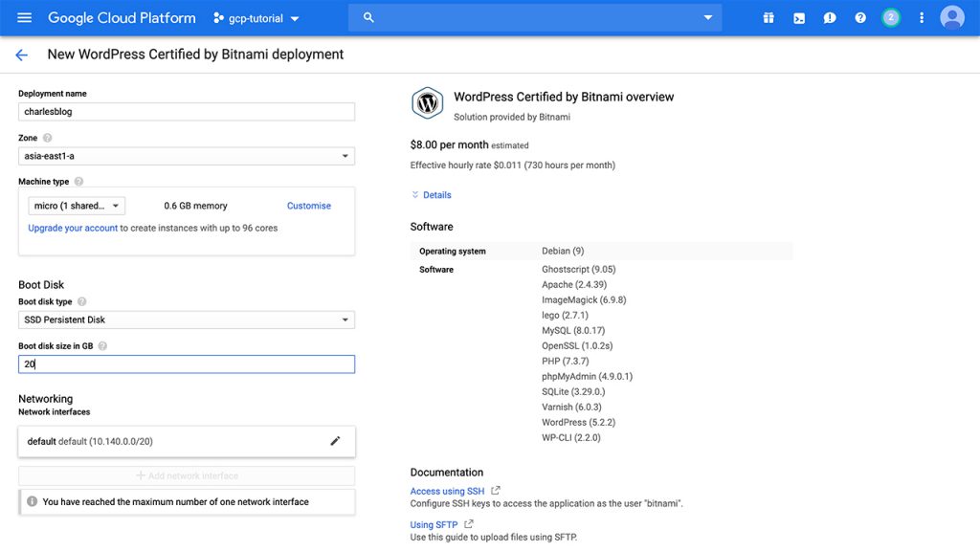Expand the pricing Details section
This screenshot has height=551, width=980.
432,195
